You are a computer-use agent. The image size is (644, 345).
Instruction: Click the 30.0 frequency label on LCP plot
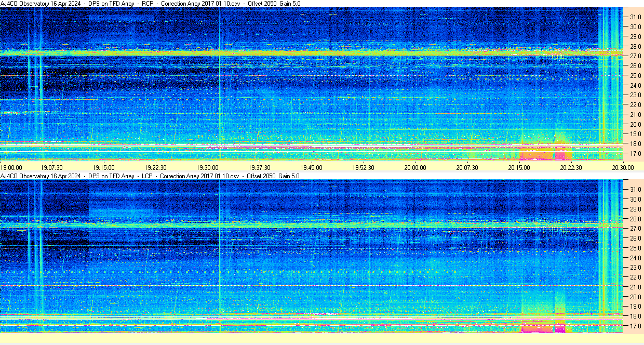click(x=636, y=199)
